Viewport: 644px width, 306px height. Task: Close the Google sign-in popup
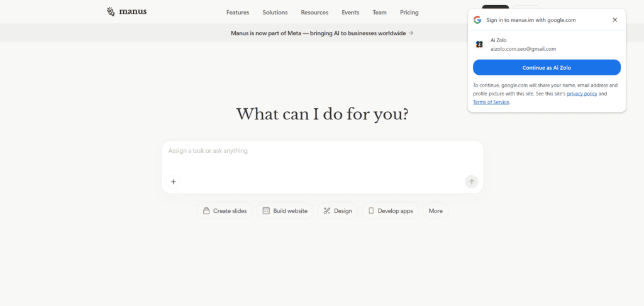[615, 19]
